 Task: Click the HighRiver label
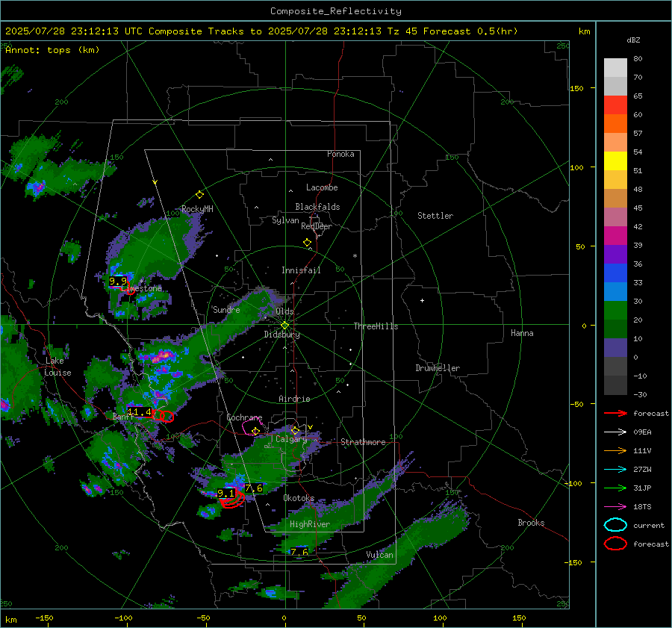310,524
